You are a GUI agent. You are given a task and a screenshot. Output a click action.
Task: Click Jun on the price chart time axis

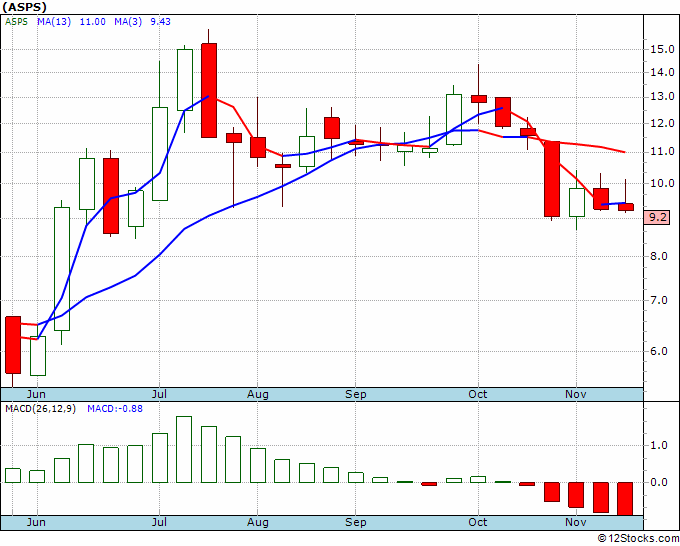click(x=36, y=394)
